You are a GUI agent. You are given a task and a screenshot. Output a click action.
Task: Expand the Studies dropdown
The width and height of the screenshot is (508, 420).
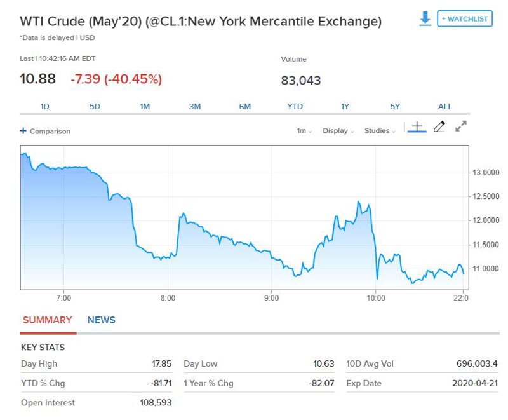pyautogui.click(x=380, y=131)
